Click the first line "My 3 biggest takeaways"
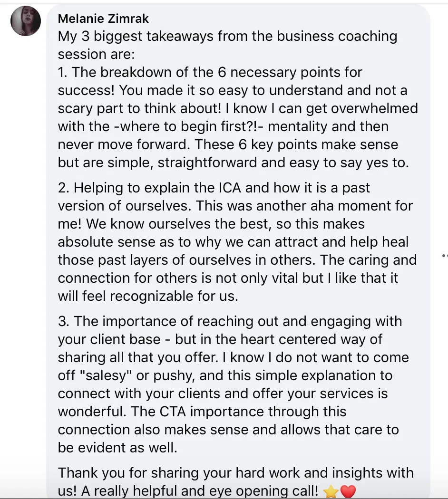The image size is (448, 499). [x=227, y=36]
